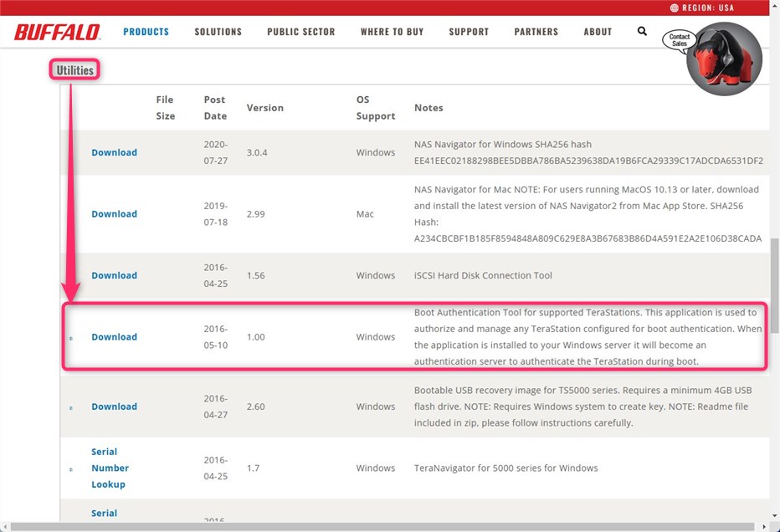Click the scroll down arrow
This screenshot has width=780, height=532.
pyautogui.click(x=774, y=515)
